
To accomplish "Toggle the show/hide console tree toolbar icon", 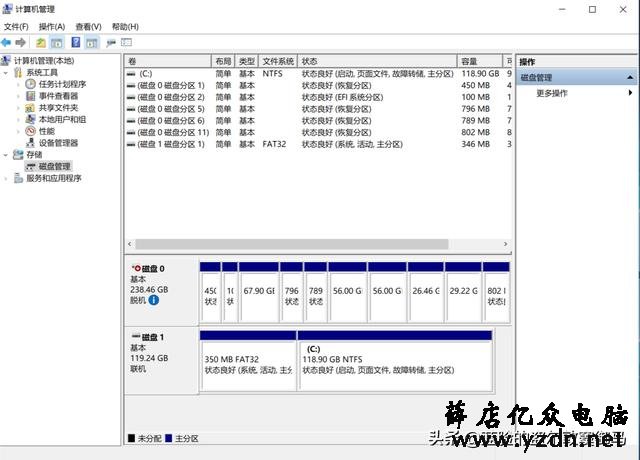I will [57, 42].
